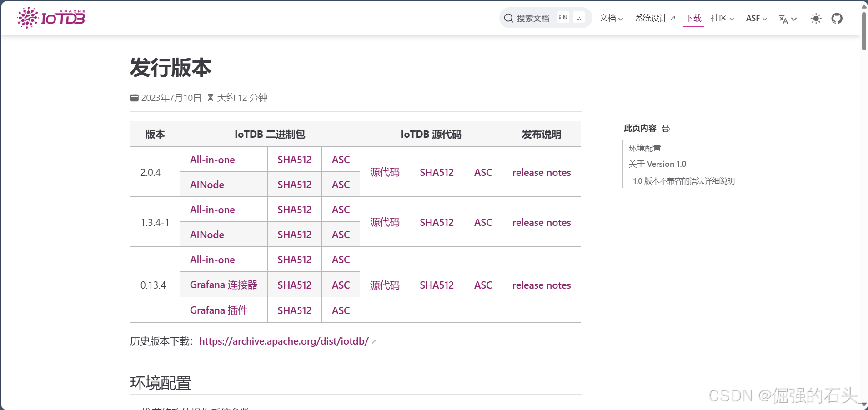
Task: Download All-in-one for version 1.3.4-1
Action: (212, 210)
